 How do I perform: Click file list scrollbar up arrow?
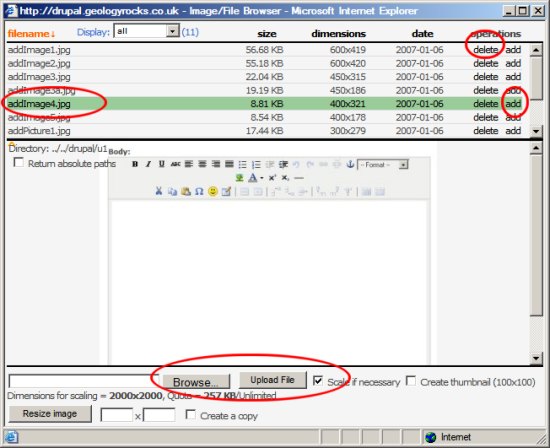[x=536, y=50]
